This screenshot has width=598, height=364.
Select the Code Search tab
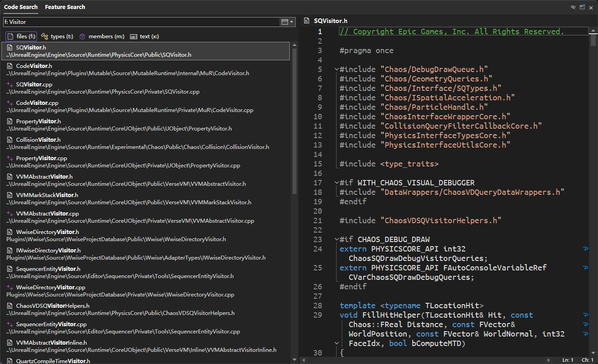click(20, 7)
